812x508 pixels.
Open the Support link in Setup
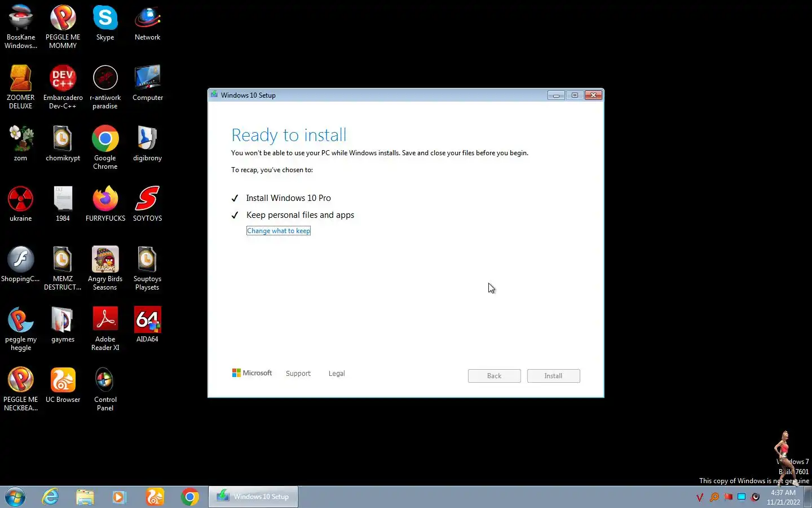tap(298, 374)
